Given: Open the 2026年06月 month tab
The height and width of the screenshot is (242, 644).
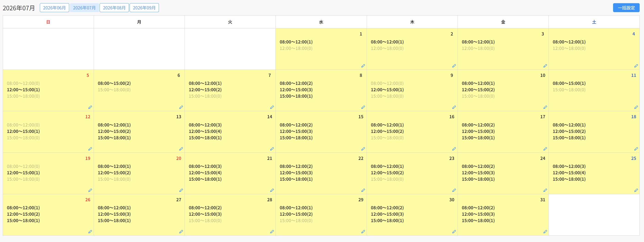Looking at the screenshot, I should [54, 8].
